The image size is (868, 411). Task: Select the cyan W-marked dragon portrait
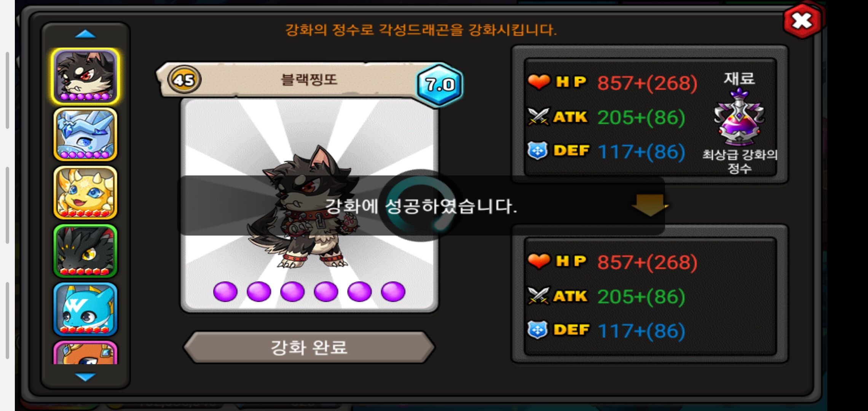coord(85,309)
